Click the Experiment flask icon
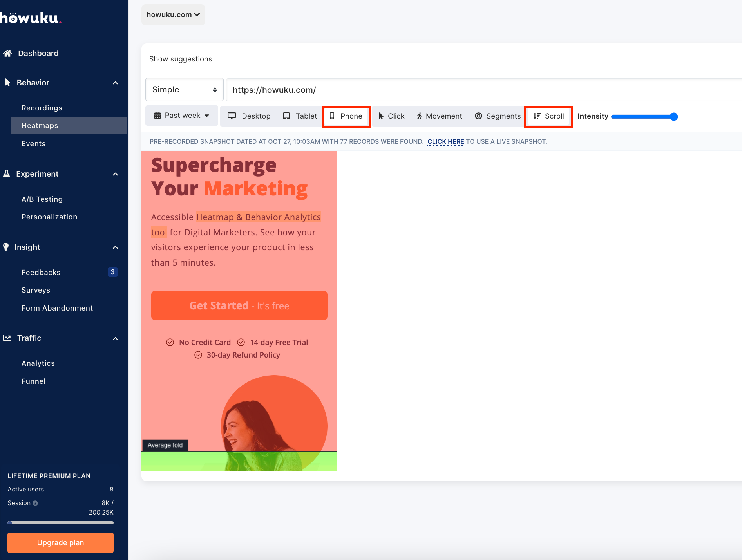Image resolution: width=742 pixels, height=560 pixels. click(x=7, y=173)
